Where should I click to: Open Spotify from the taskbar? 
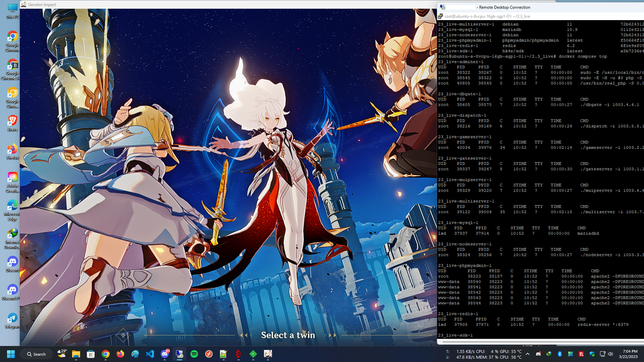pos(194,354)
